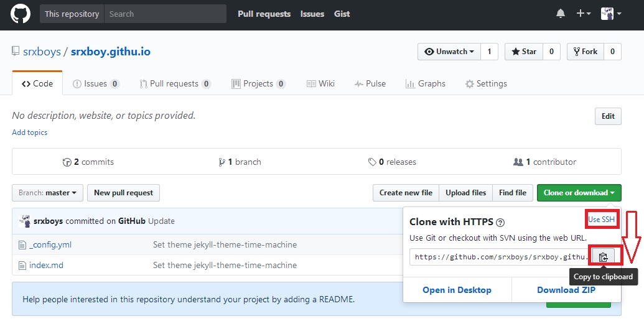Open the user avatar menu

pyautogui.click(x=611, y=14)
